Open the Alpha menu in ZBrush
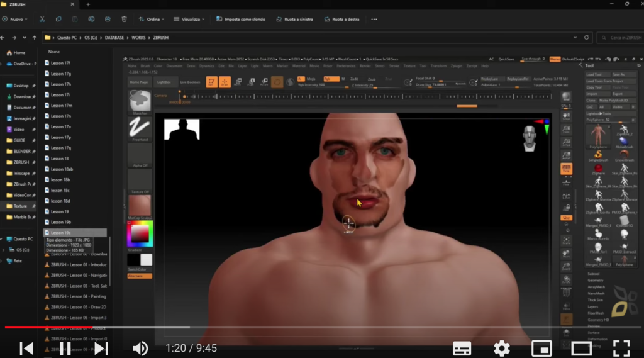Screen dimensions: 644x358 (x=132, y=66)
